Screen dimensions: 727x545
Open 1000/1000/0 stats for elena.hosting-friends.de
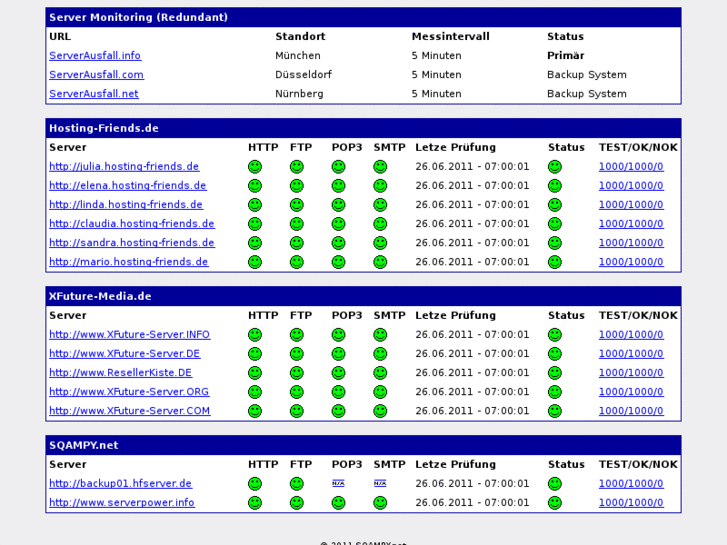click(x=631, y=186)
